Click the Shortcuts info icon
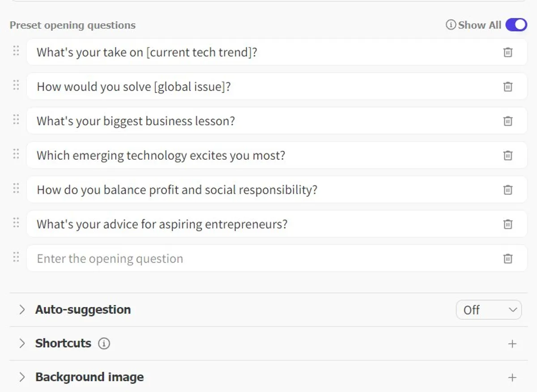 [x=104, y=344]
